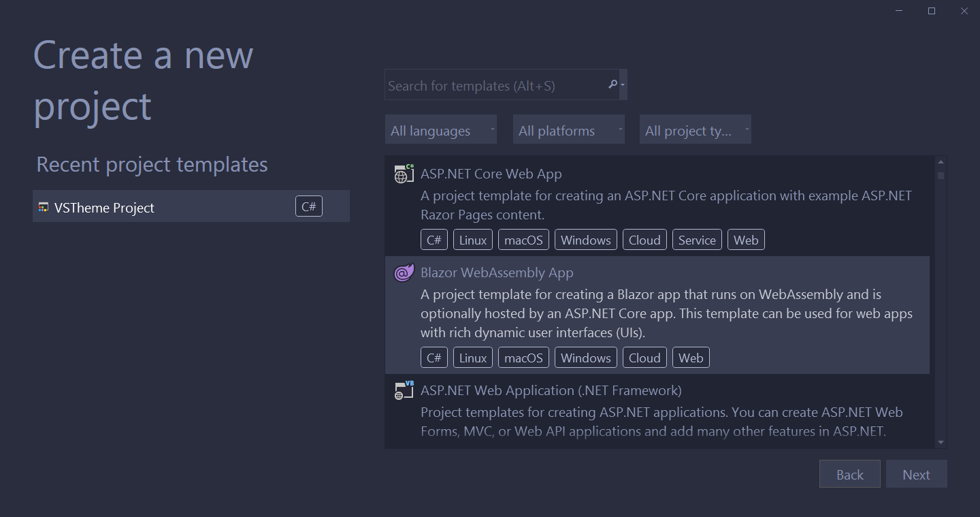Click the C# badge on VSTheme Project
Screen dimensions: 980x517
(x=308, y=206)
